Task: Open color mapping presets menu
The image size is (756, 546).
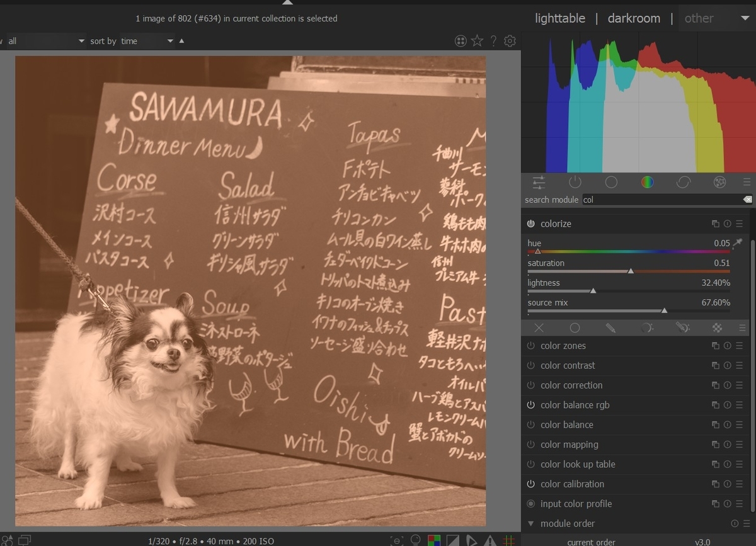Action: [x=740, y=445]
